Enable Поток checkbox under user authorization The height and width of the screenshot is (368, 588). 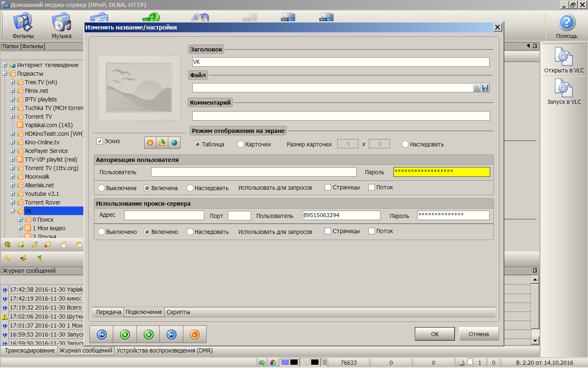click(372, 187)
